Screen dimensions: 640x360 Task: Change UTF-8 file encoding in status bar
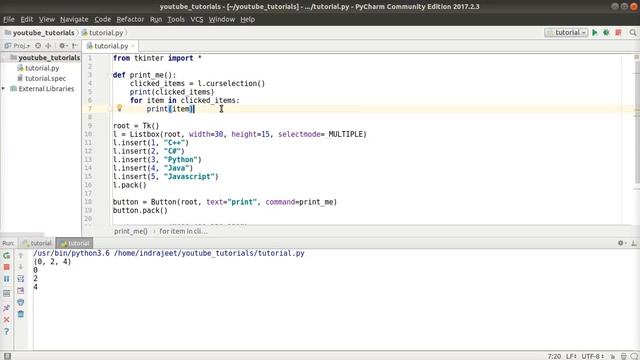click(592, 356)
